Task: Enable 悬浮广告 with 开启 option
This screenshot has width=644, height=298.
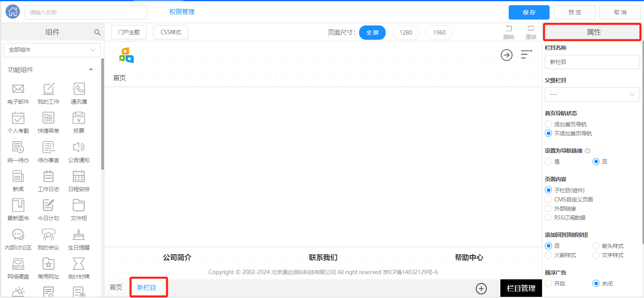Action: click(x=549, y=284)
